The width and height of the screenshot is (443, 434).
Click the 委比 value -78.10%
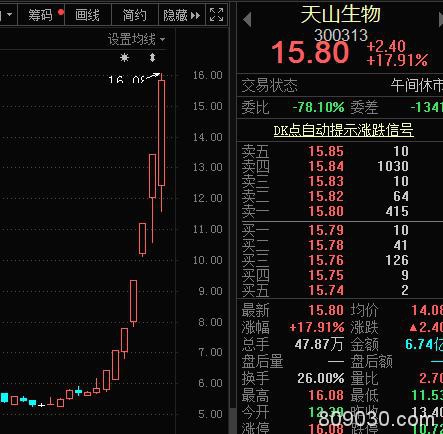pos(318,107)
